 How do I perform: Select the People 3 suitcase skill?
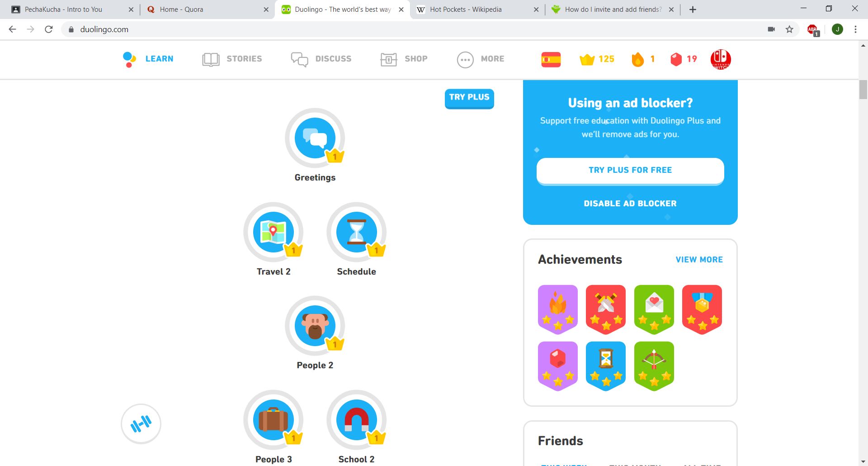pos(273,420)
